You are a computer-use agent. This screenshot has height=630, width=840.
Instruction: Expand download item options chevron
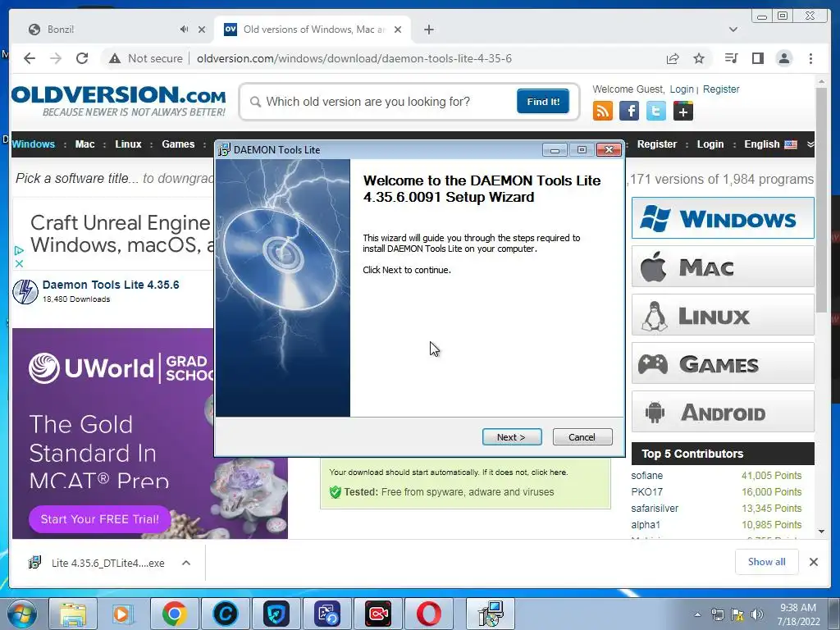pos(186,563)
